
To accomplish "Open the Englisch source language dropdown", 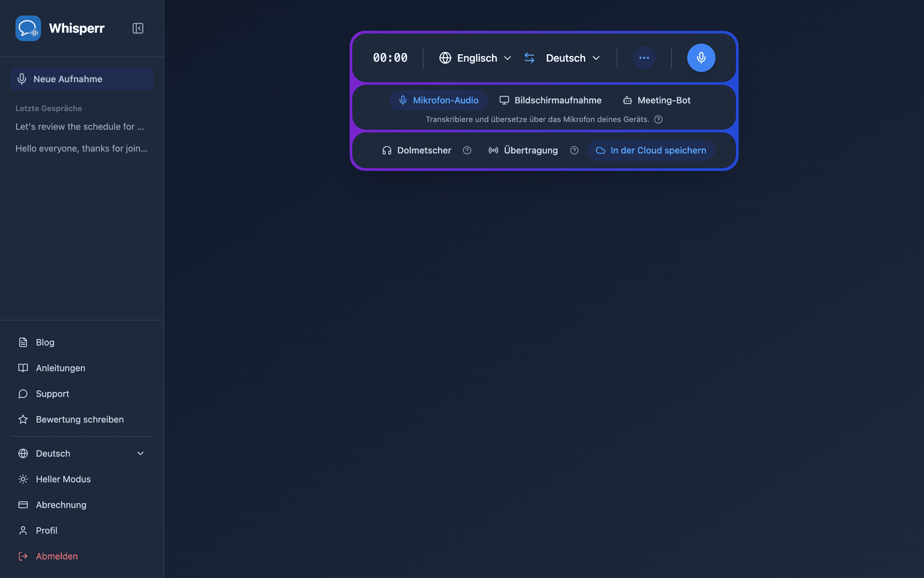I will (x=475, y=58).
